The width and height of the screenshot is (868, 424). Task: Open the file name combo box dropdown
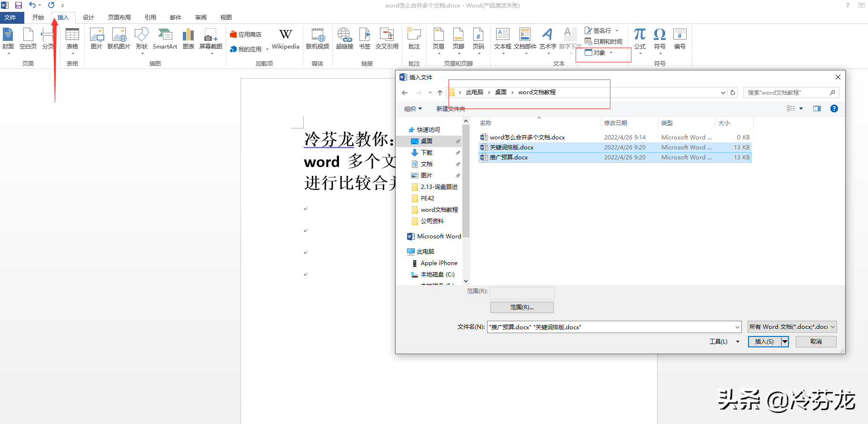tap(737, 327)
